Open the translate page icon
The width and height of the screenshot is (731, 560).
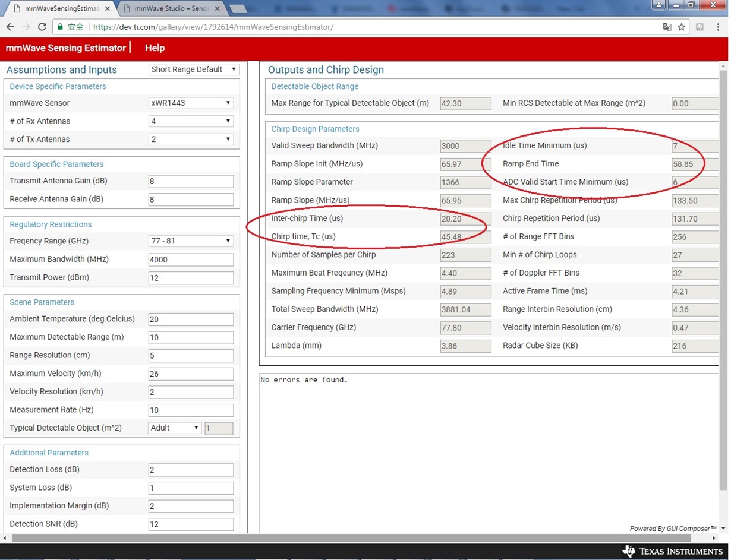pos(667,27)
